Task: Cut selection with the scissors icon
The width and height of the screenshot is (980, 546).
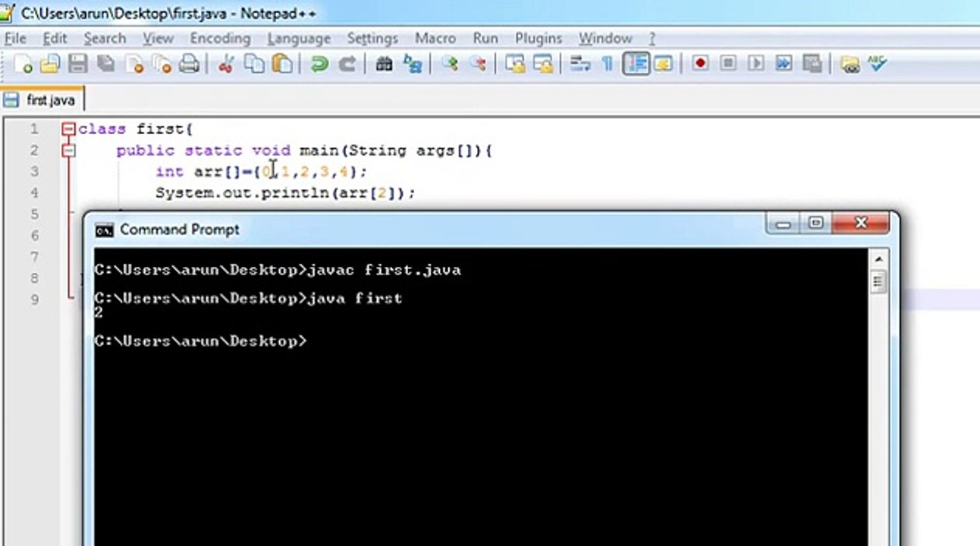Action: click(225, 64)
